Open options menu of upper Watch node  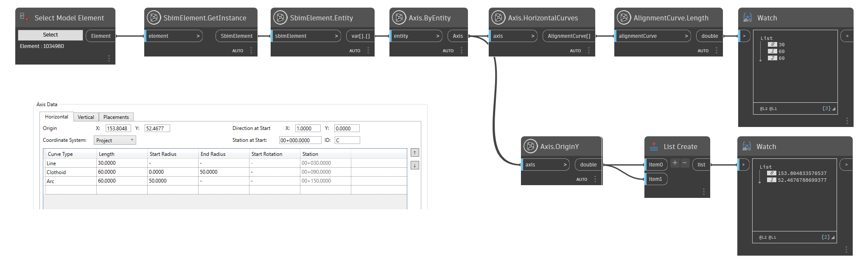847,121
